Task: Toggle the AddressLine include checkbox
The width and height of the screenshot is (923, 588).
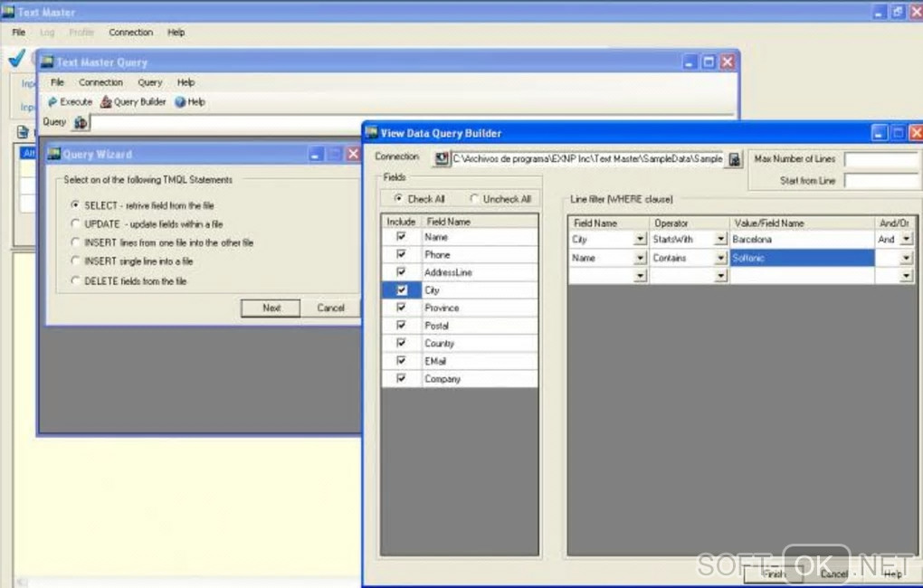Action: 401,272
